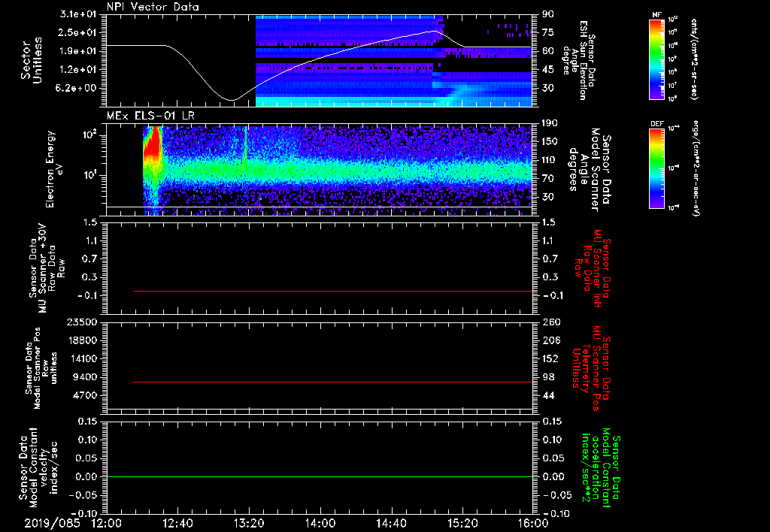Click the red line in Scanner Pos panel
This screenshot has height=532, width=770.
pyautogui.click(x=332, y=382)
